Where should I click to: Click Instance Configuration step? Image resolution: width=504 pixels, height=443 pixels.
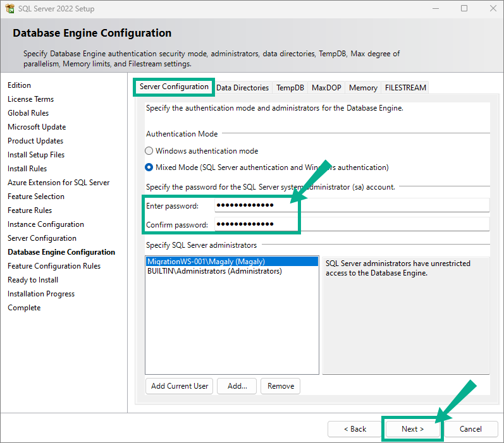(x=46, y=224)
